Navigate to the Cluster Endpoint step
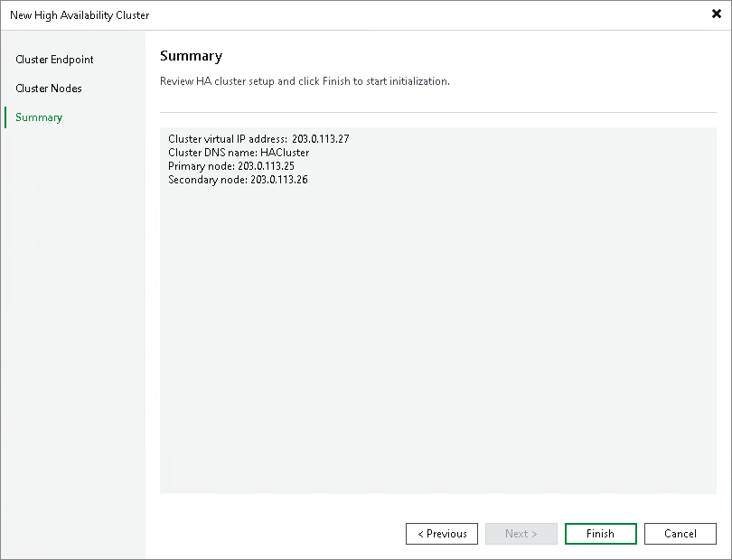Screen dimensions: 732x560 54,60
